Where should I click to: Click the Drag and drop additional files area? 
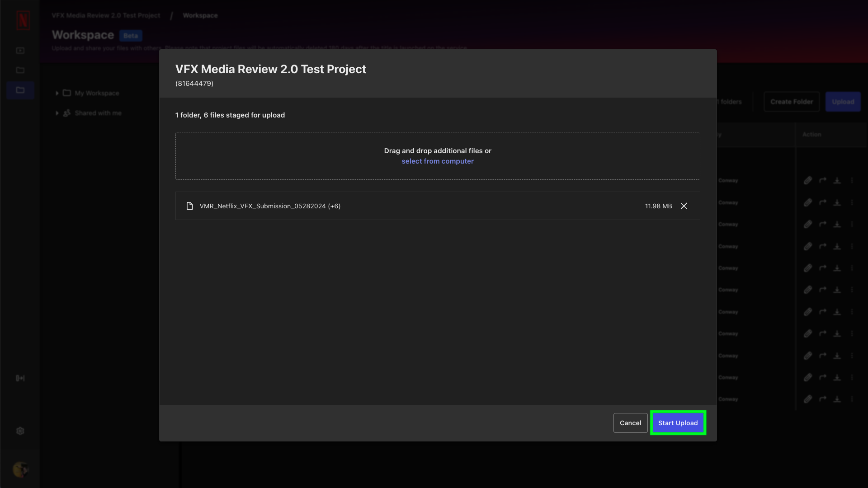pos(438,156)
